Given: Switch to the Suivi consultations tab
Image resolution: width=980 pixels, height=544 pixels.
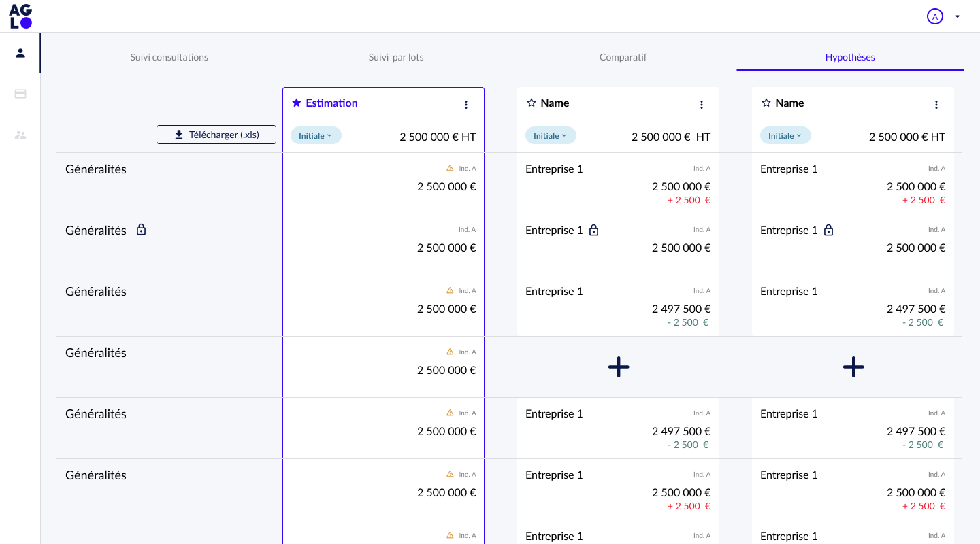Looking at the screenshot, I should click(169, 57).
